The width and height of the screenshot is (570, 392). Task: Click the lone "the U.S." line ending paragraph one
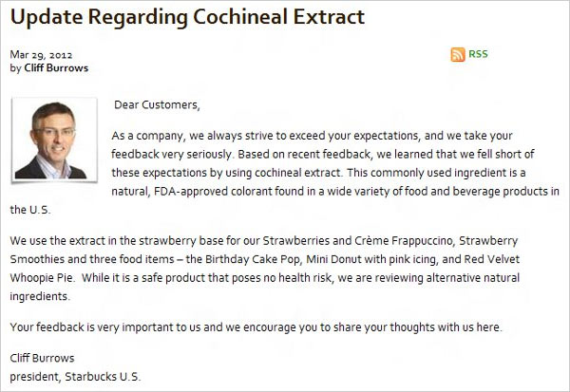pyautogui.click(x=30, y=210)
